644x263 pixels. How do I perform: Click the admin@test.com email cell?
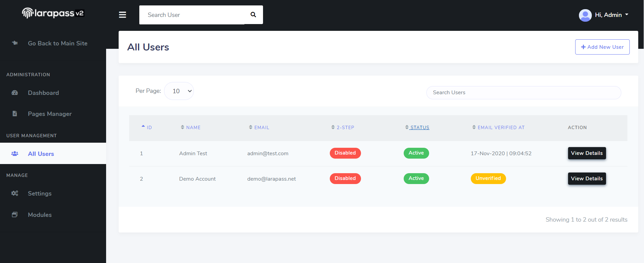tap(268, 153)
